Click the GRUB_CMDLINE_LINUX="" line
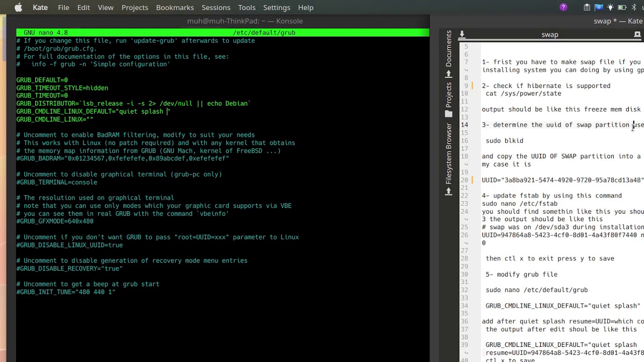Image resolution: width=644 pixels, height=362 pixels. click(x=54, y=119)
